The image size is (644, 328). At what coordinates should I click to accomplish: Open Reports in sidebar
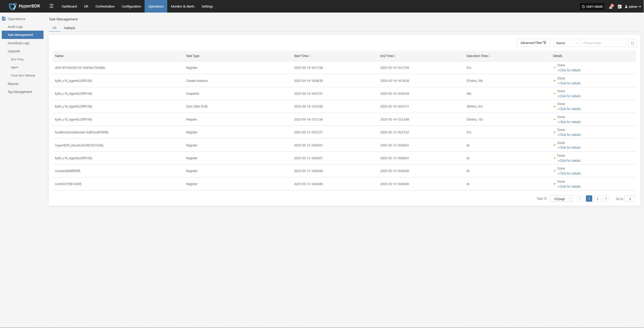point(13,84)
